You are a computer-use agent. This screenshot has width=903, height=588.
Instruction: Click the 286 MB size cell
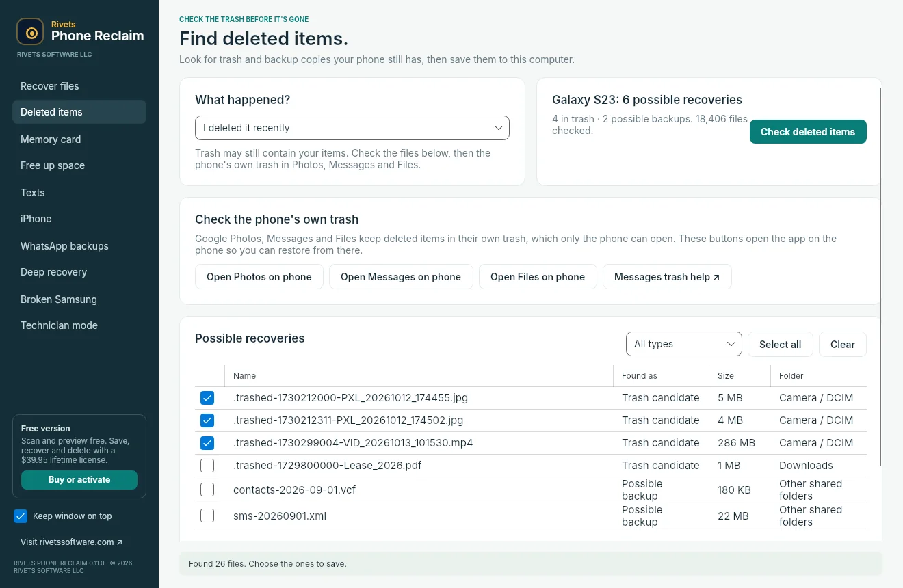click(x=736, y=443)
